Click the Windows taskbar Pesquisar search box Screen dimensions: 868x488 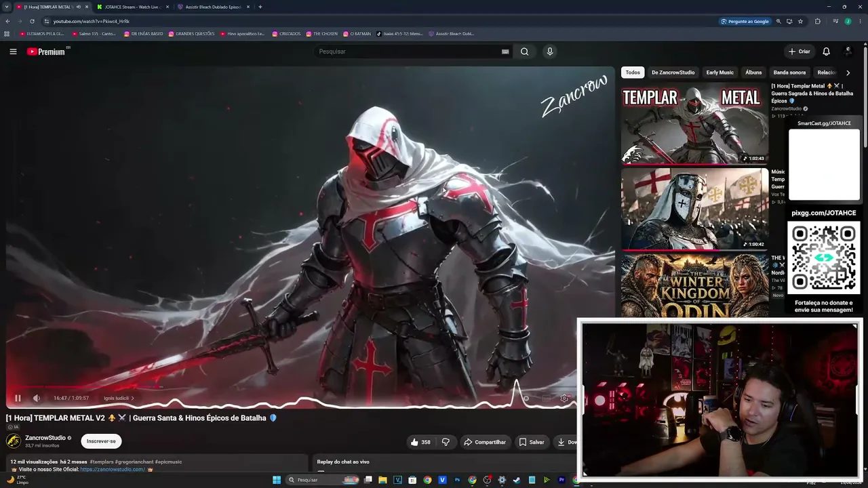pyautogui.click(x=323, y=480)
